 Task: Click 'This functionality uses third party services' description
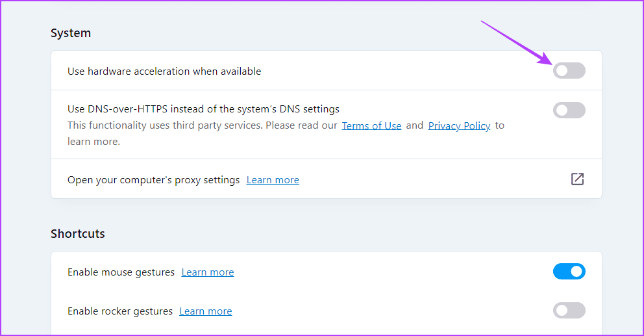pyautogui.click(x=286, y=133)
